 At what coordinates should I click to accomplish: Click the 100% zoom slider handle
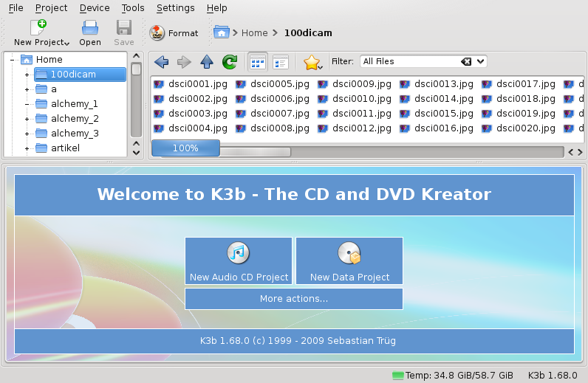click(x=185, y=148)
